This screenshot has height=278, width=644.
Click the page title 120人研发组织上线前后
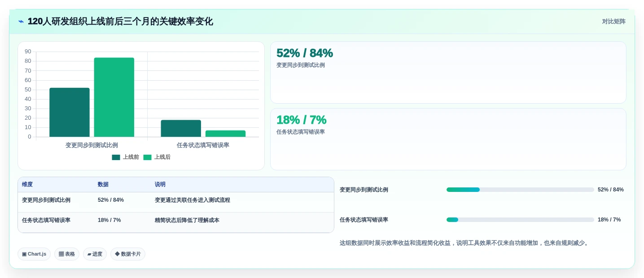120,22
